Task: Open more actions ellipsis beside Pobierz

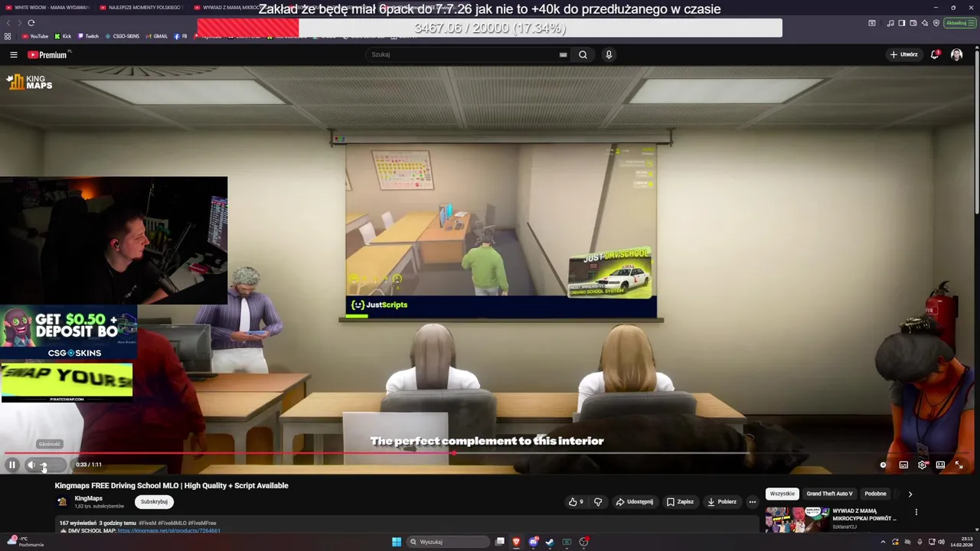Action: (752, 502)
